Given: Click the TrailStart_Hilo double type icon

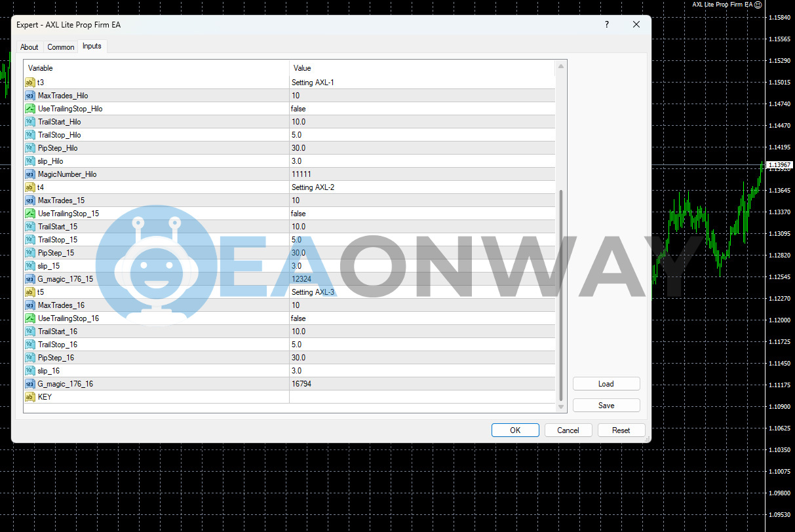Looking at the screenshot, I should pyautogui.click(x=29, y=122).
